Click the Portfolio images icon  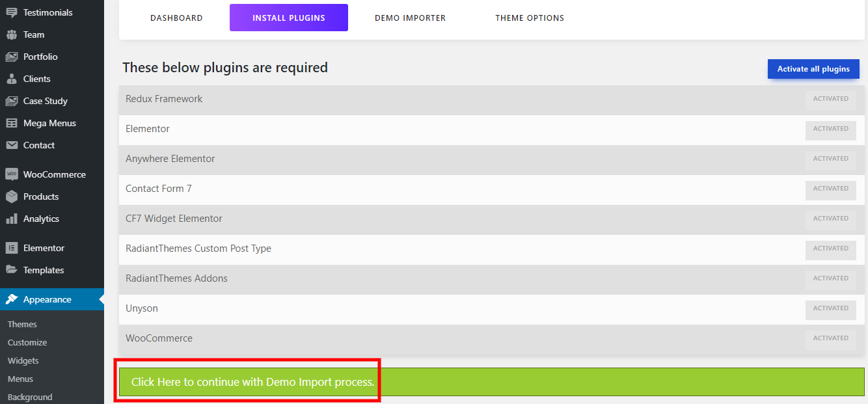pos(12,57)
